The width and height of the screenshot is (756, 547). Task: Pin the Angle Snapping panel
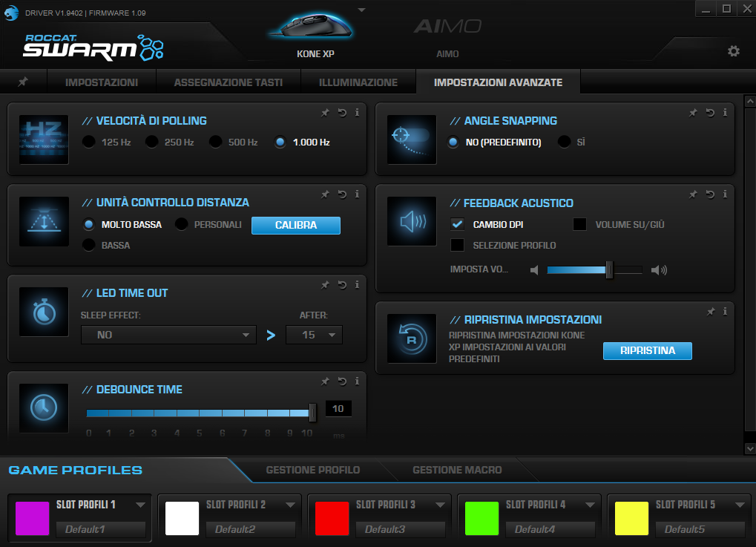pos(693,112)
